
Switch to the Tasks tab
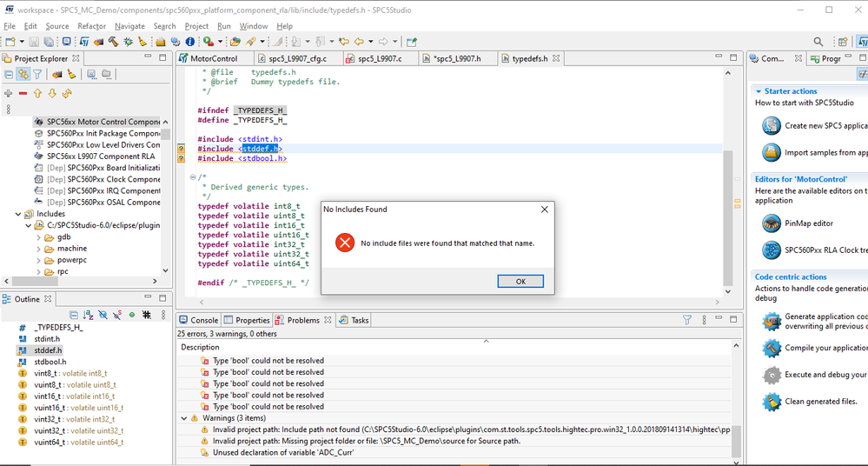point(354,320)
